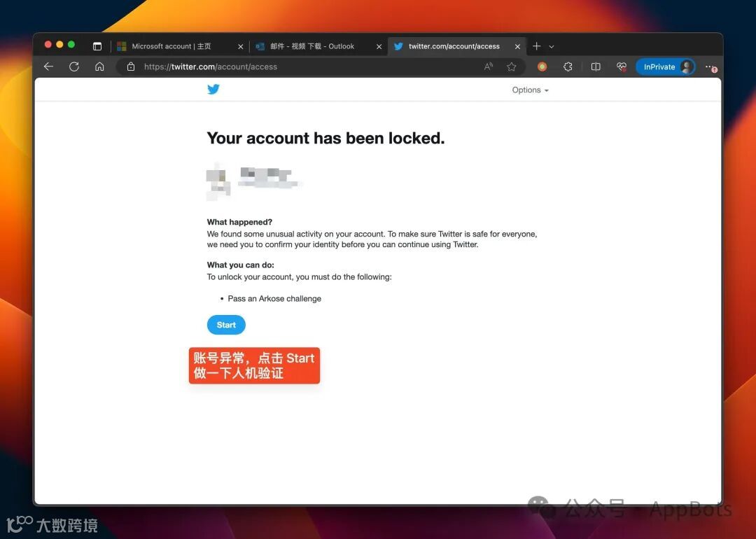This screenshot has width=756, height=539.
Task: Go back with the browser back arrow
Action: point(49,66)
